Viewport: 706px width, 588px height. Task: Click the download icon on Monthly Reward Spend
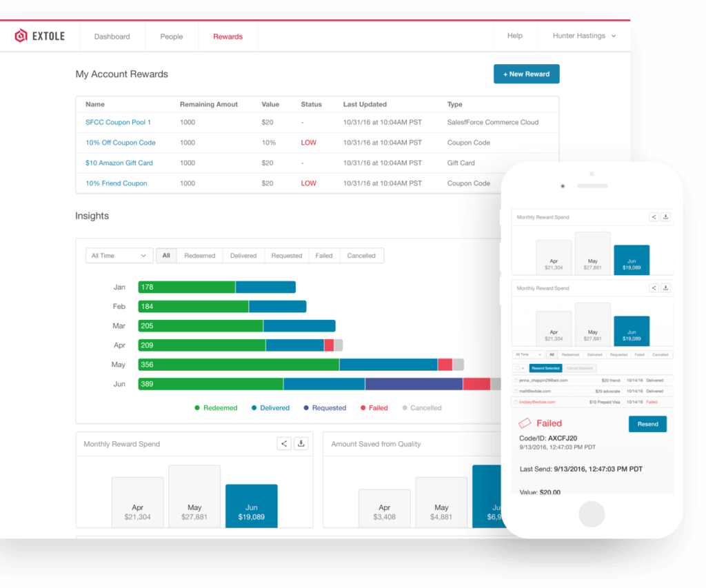[301, 443]
